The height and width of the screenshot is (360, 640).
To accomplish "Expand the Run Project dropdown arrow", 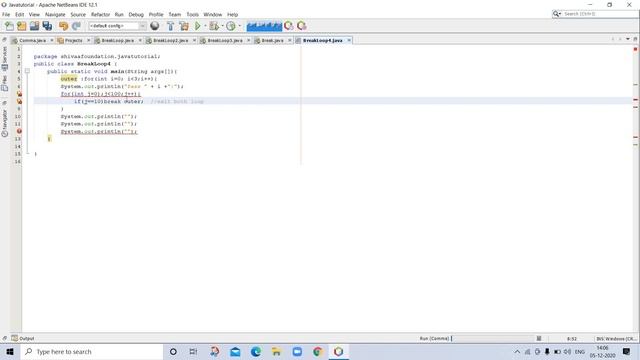I will [x=205, y=26].
